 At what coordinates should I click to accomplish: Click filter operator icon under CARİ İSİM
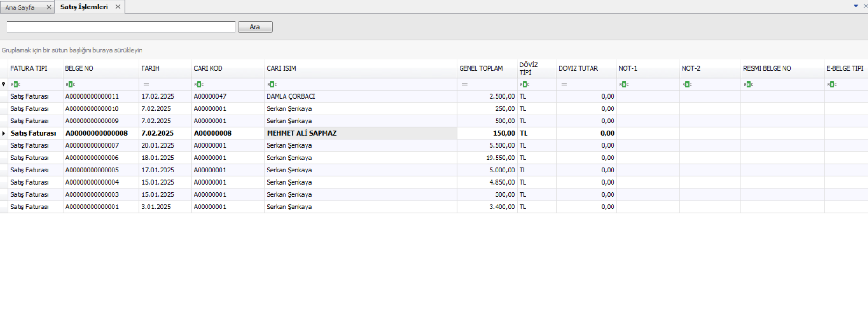[272, 85]
